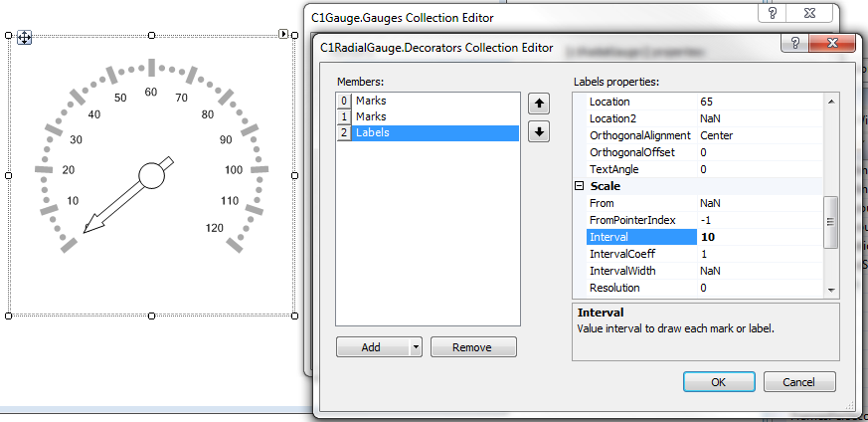Collapse the Scale property category

(579, 186)
